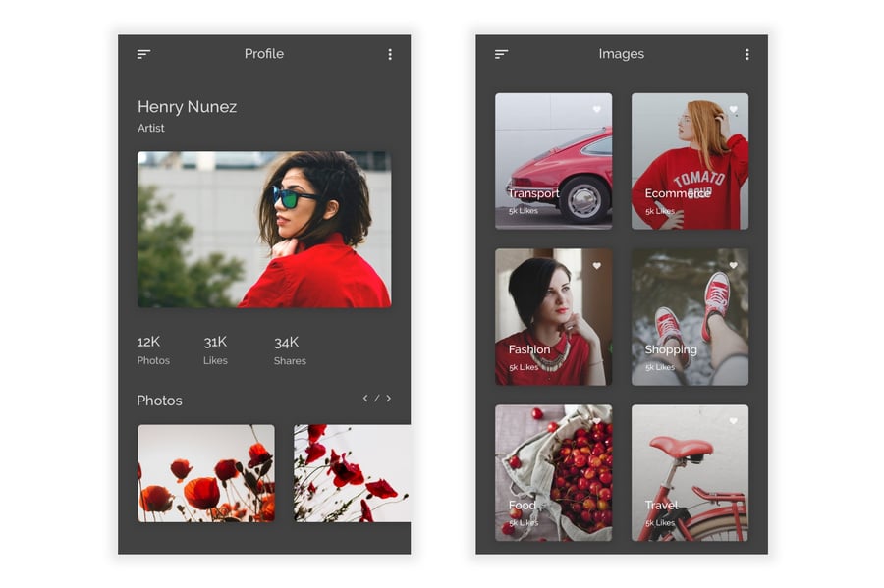Open the hamburger menu on Images screen
884x588 pixels.
click(x=501, y=55)
